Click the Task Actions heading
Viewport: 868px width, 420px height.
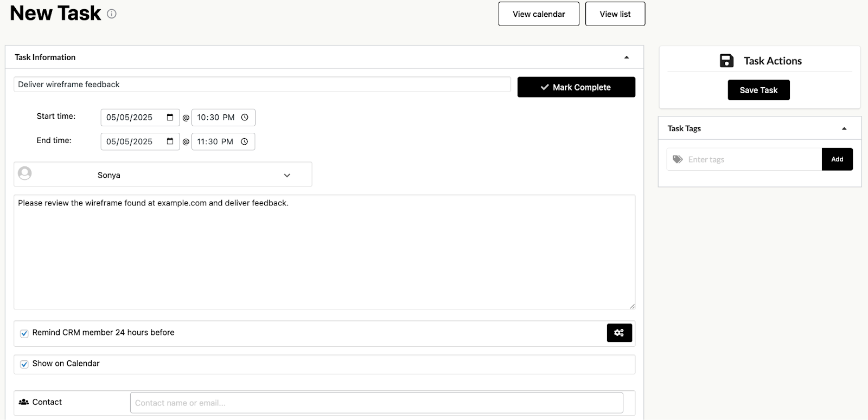[773, 61]
